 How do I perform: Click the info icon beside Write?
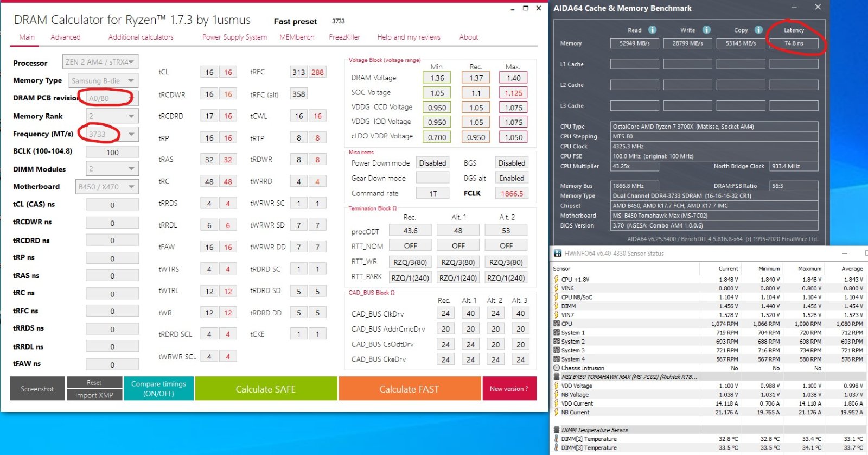(x=706, y=30)
